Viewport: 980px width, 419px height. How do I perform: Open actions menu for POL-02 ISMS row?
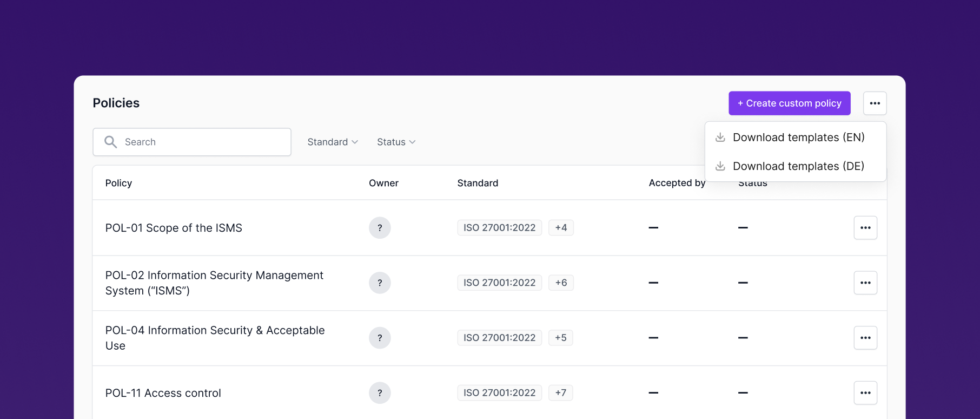coord(865,283)
